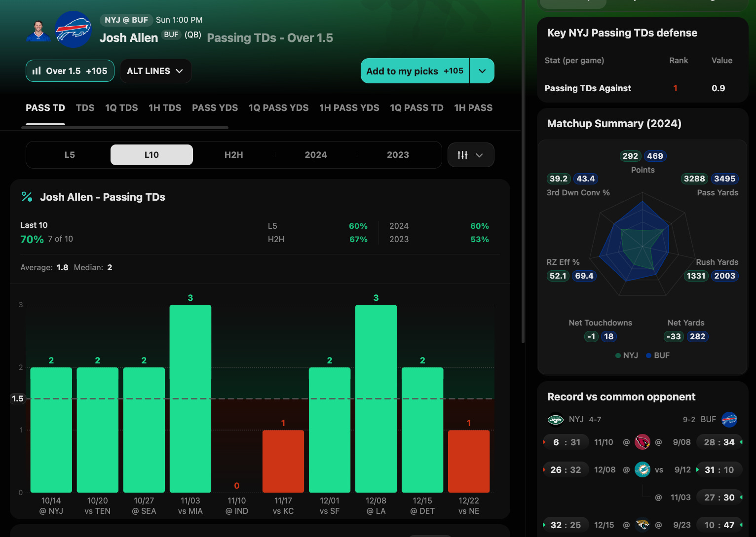Viewport: 756px width, 537px height.
Task: Click the 12/08 @ LA bar
Action: pyautogui.click(x=376, y=398)
